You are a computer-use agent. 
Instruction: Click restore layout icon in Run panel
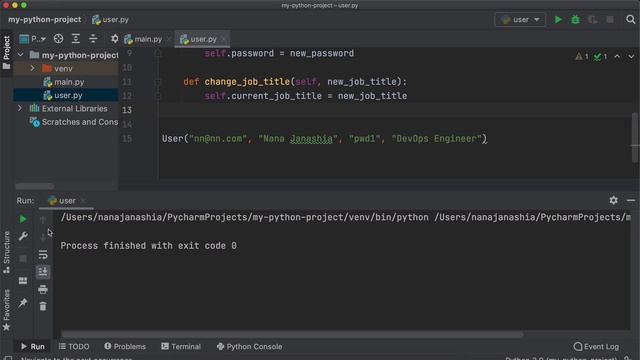(23, 280)
